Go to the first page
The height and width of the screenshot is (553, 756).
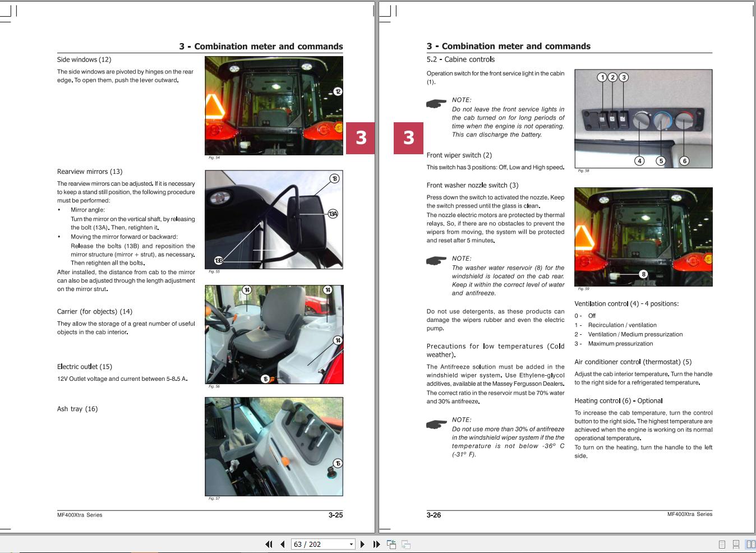pyautogui.click(x=269, y=544)
